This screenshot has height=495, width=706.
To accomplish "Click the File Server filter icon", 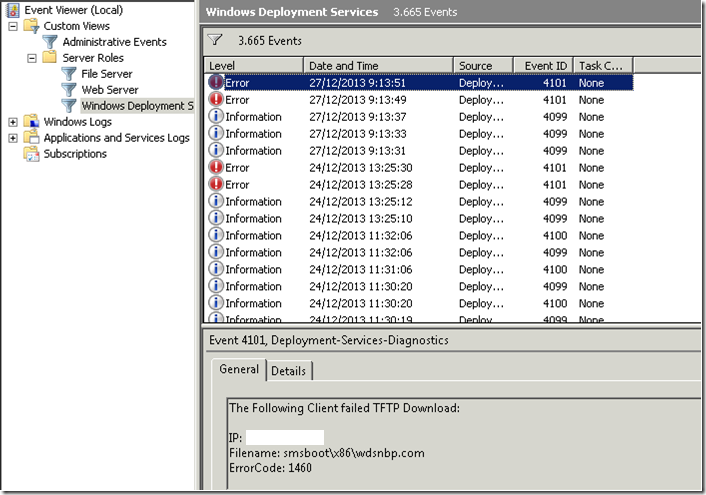I will [x=68, y=74].
